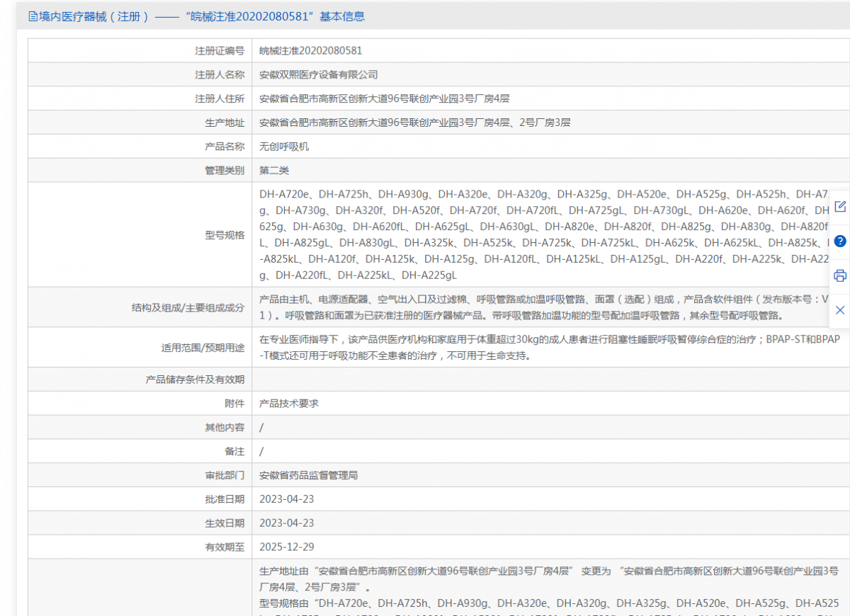This screenshot has height=616, width=850.
Task: Click the product name 无创呼吸机
Action: tap(284, 147)
